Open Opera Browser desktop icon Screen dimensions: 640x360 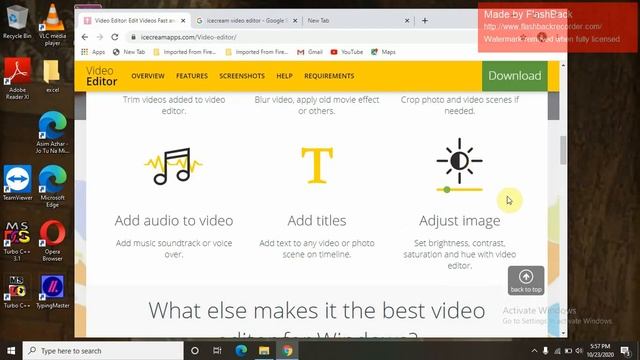[52, 240]
